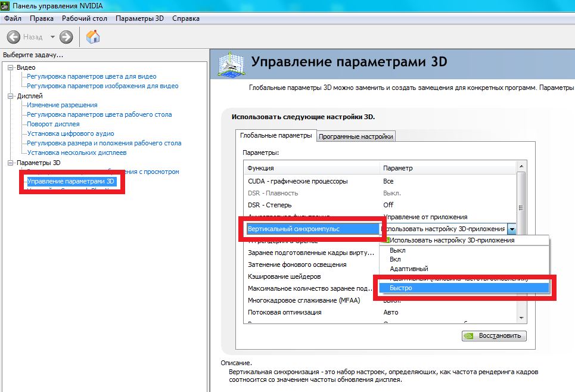The width and height of the screenshot is (575, 392).
Task: Choose Быстро option in dropdown
Action: tap(464, 288)
